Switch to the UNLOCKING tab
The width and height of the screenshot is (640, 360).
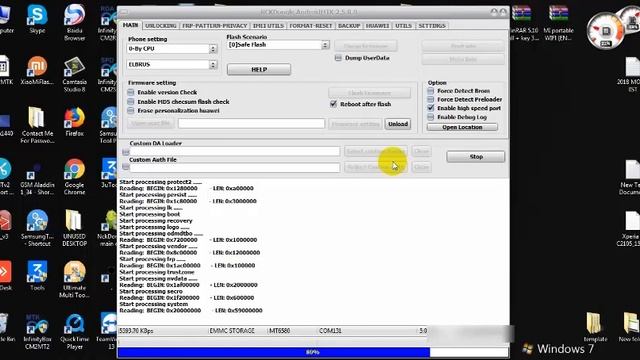coord(161,26)
